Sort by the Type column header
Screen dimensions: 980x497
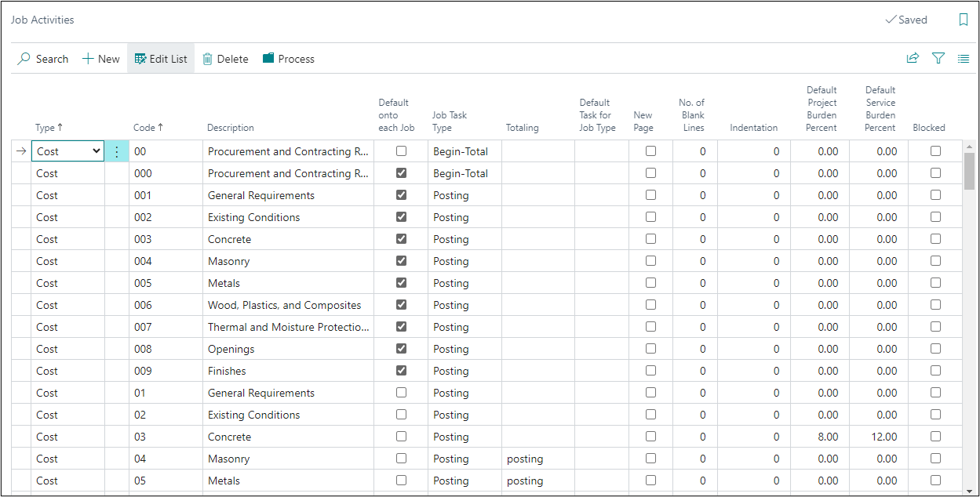click(46, 128)
